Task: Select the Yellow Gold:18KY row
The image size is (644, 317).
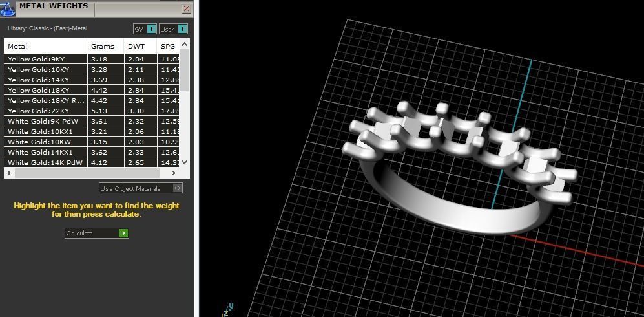Action: [92, 90]
